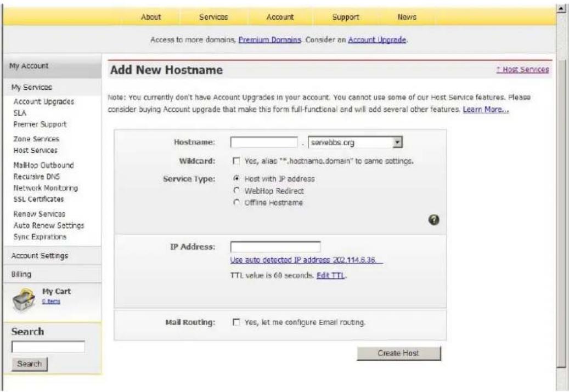Open the Services menu

point(213,16)
